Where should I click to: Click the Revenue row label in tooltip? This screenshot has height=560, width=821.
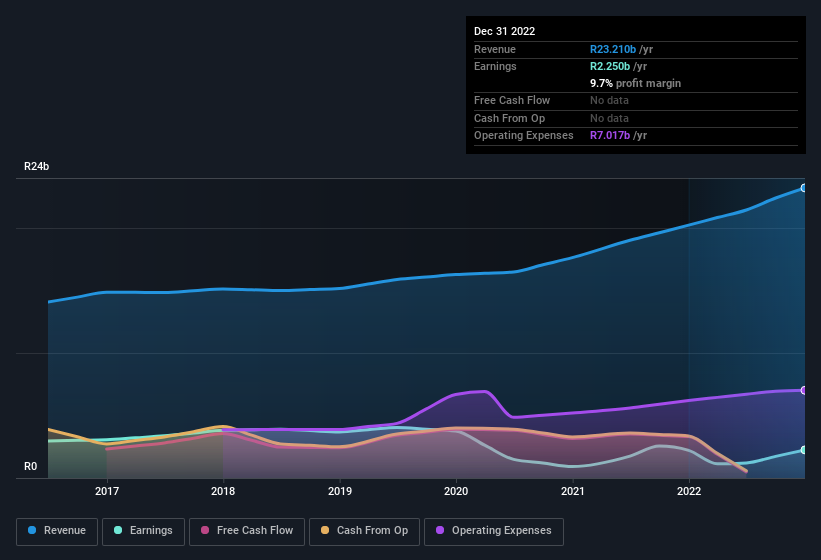(x=495, y=49)
